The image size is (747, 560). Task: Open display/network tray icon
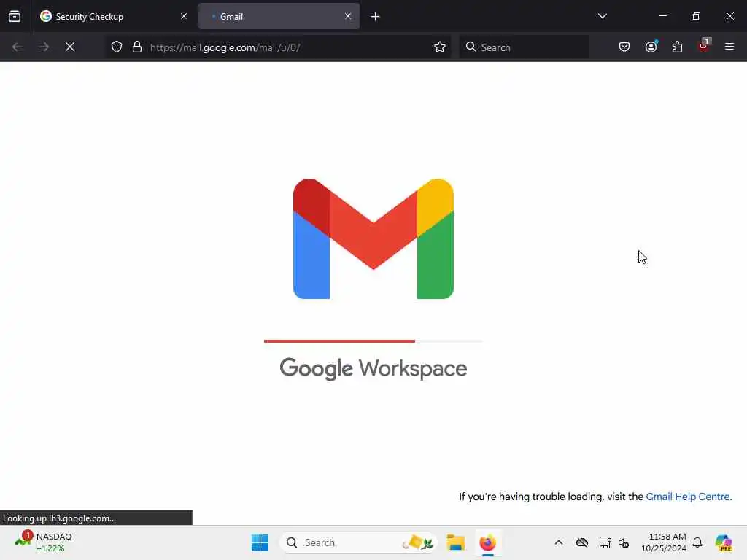click(605, 542)
